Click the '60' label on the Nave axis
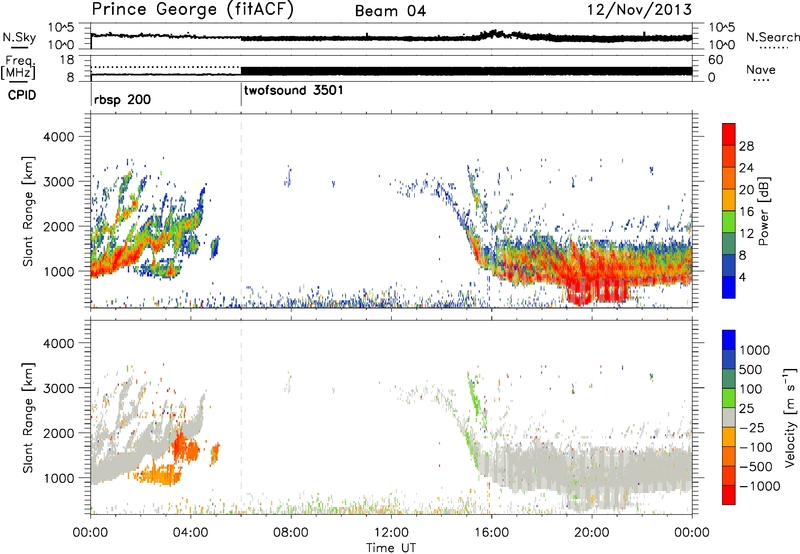Viewport: 800px width, 554px height. point(715,60)
